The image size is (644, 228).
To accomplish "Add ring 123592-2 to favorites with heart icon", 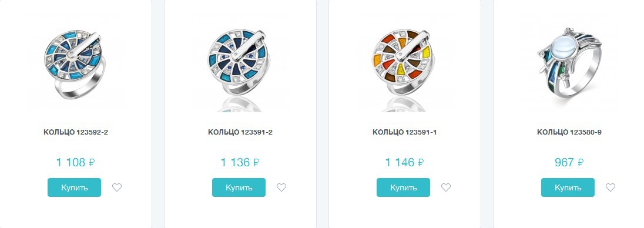I will point(117,187).
